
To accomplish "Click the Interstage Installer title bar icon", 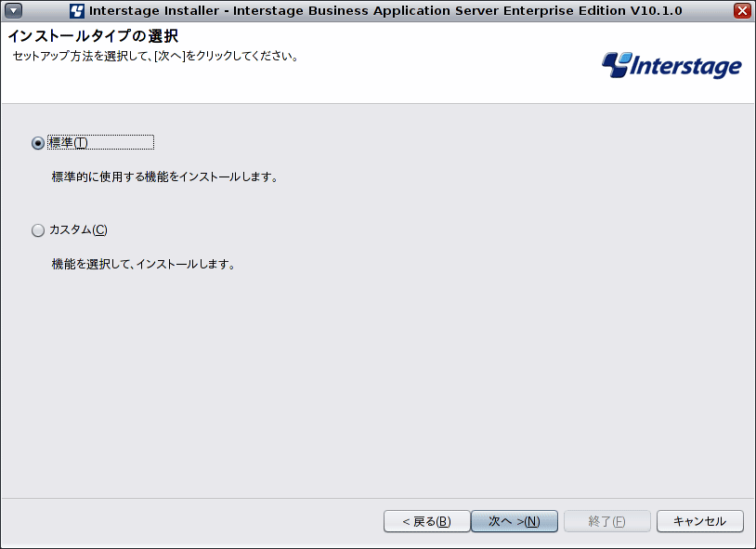I will [77, 10].
